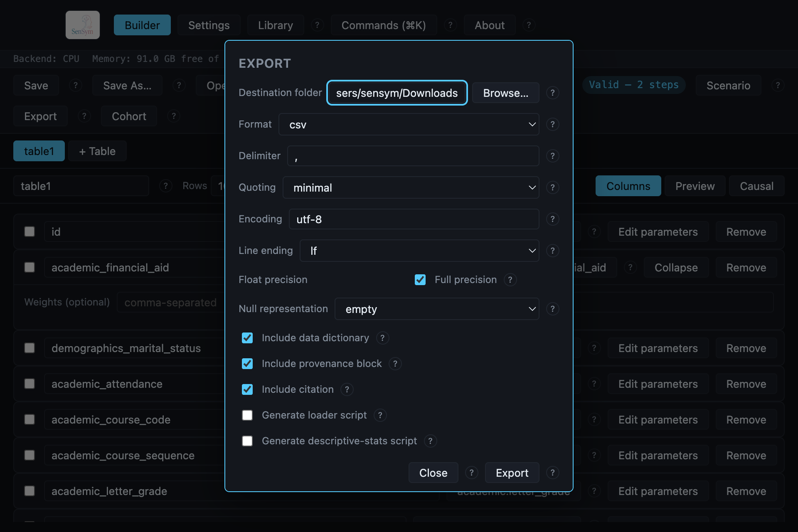Click the Scenario button
Screen dimensions: 798x532
pyautogui.click(x=728, y=85)
